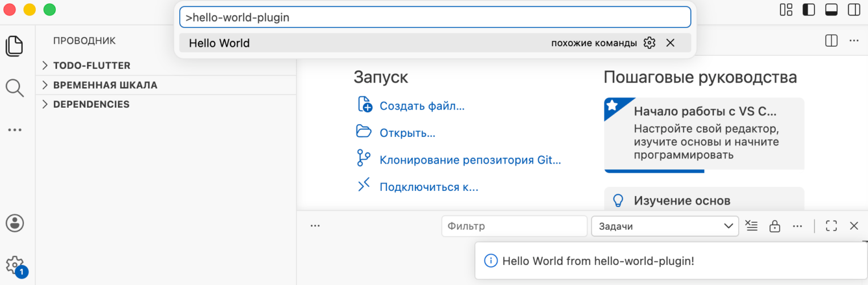Click the command palette input field
Viewport: 868px width, 285px height.
click(435, 18)
